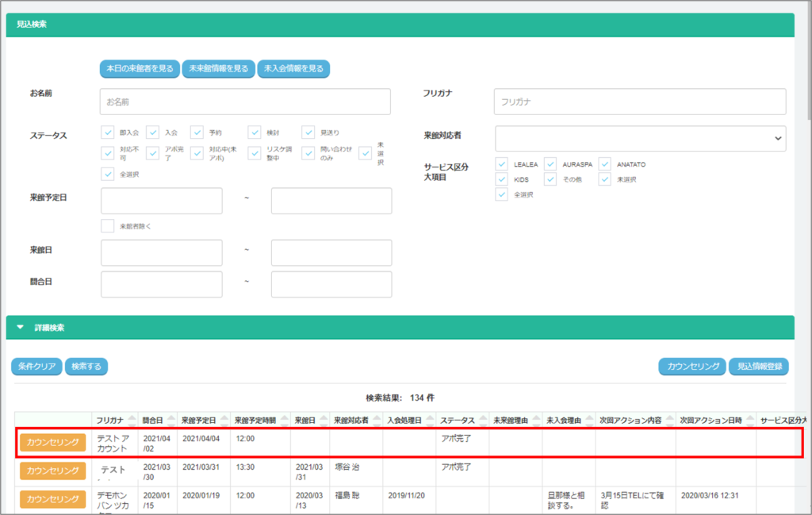812x515 pixels.
Task: Collapse the 詳細検索 section triangle
Action: (21, 327)
